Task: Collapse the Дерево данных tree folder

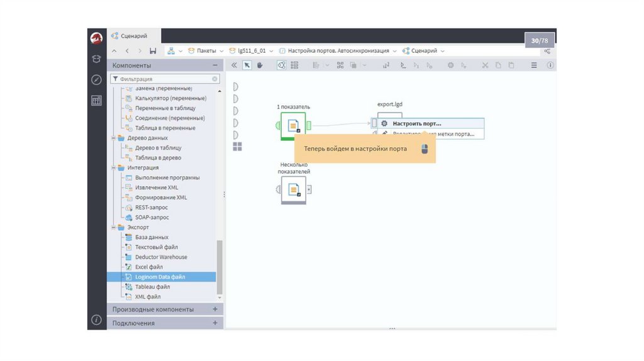Action: 114,138
